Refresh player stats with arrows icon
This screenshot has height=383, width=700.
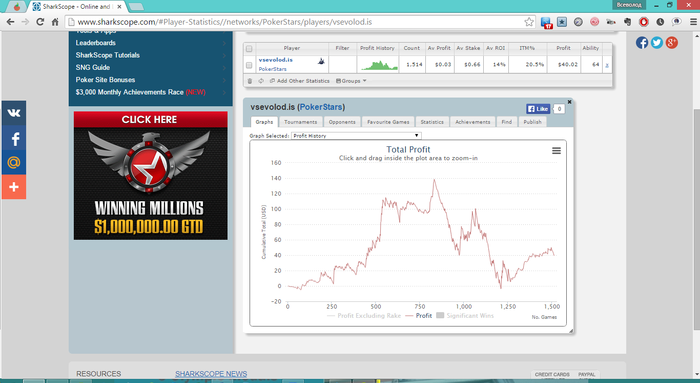coord(261,81)
